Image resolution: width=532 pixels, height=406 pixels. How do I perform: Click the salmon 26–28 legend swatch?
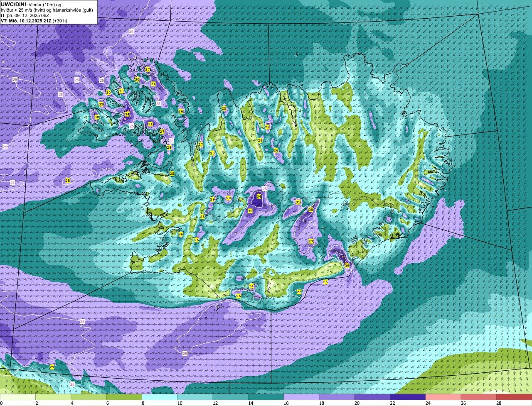[x=479, y=397]
